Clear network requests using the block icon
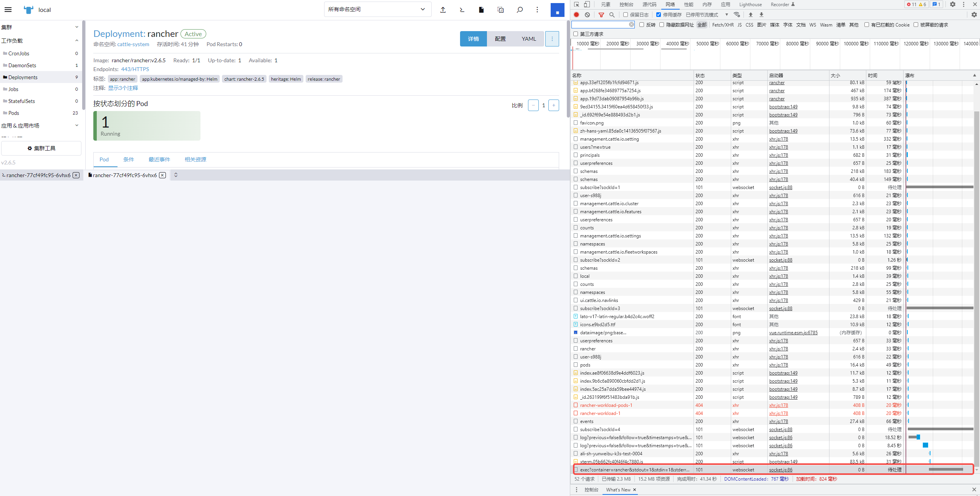The width and height of the screenshot is (980, 496). click(x=588, y=14)
